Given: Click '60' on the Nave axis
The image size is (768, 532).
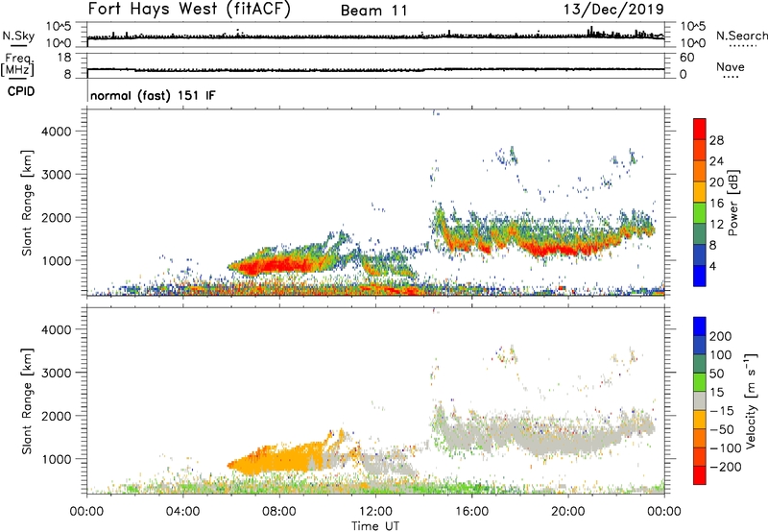Looking at the screenshot, I should point(686,58).
